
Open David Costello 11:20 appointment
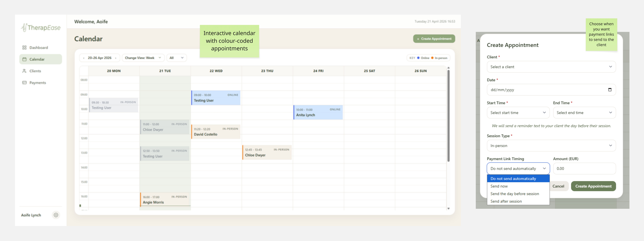tap(216, 132)
